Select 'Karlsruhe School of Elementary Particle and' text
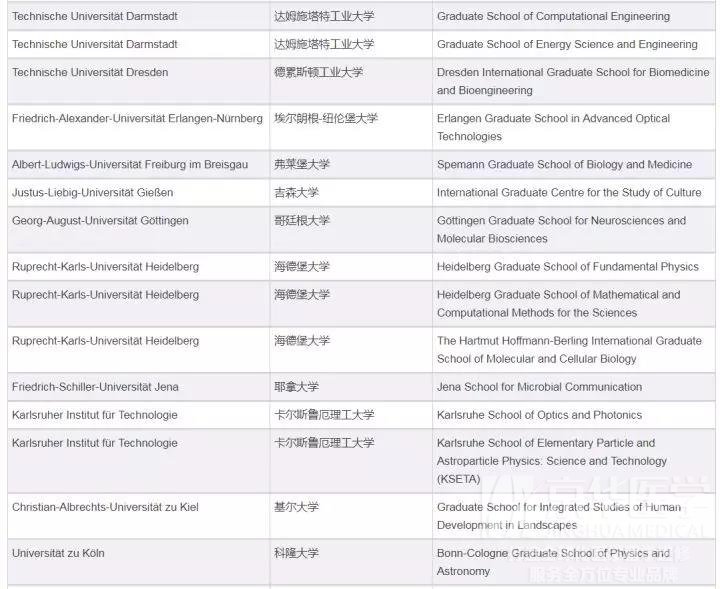Image resolution: width=720 pixels, height=589 pixels. [x=546, y=443]
